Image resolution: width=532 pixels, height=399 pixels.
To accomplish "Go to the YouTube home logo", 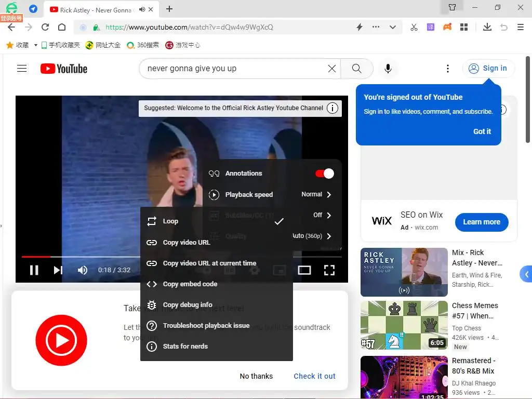I will coord(64,69).
